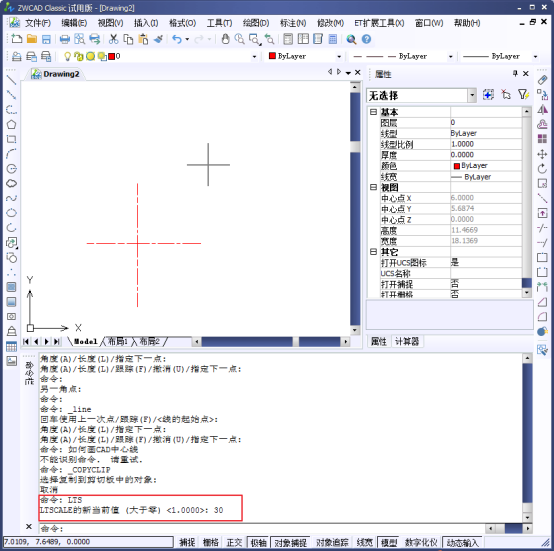The height and width of the screenshot is (551, 554).
Task: Click Quick Select icon in properties panel
Action: [x=523, y=95]
